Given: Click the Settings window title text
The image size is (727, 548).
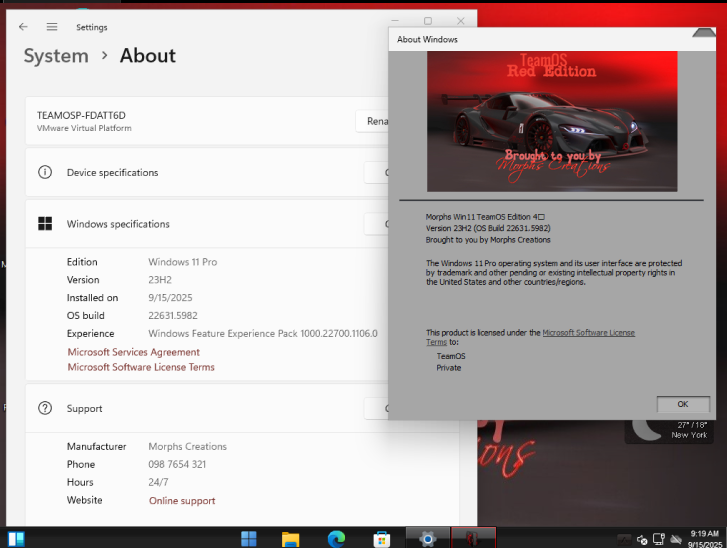Looking at the screenshot, I should click(x=92, y=27).
